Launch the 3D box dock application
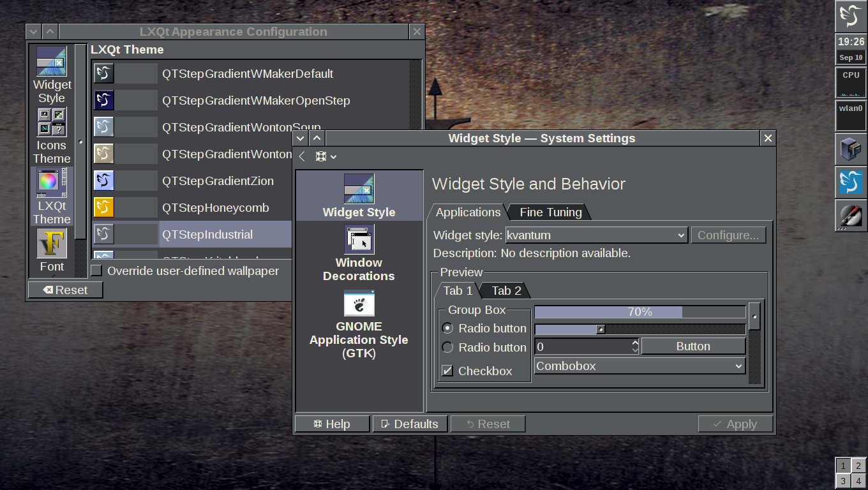 [x=851, y=149]
